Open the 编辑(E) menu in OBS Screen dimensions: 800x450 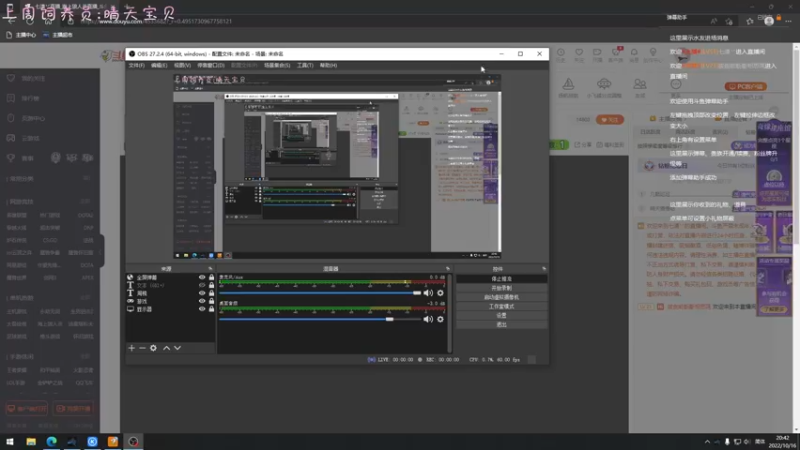coord(159,65)
